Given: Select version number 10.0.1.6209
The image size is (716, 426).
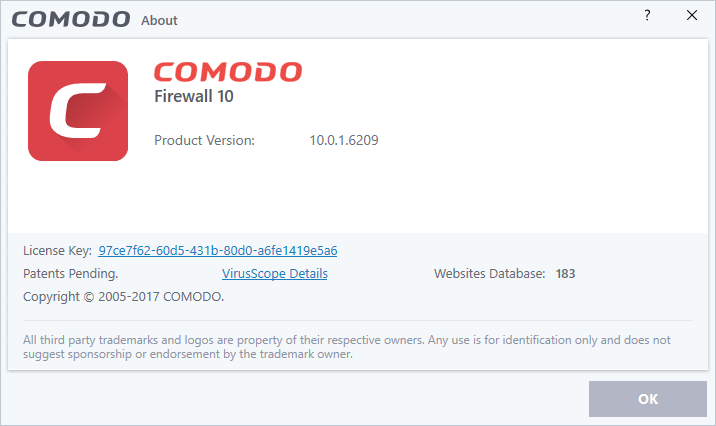Looking at the screenshot, I should pyautogui.click(x=343, y=140).
